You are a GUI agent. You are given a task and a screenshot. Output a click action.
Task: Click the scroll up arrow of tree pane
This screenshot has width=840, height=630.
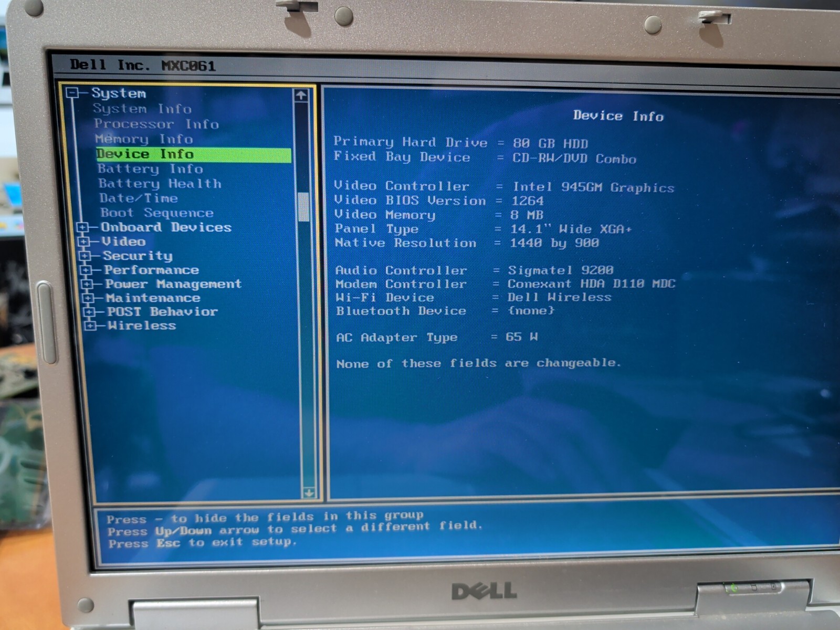[x=301, y=96]
